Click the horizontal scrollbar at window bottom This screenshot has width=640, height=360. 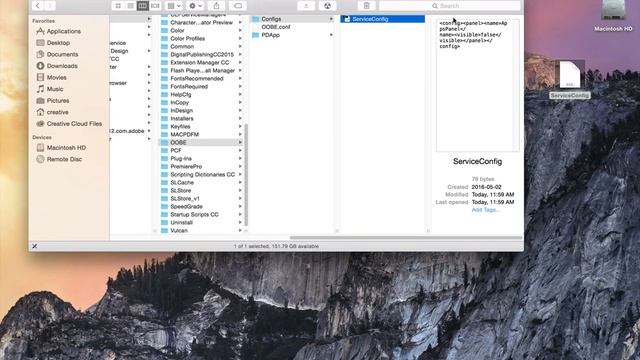pos(406,237)
